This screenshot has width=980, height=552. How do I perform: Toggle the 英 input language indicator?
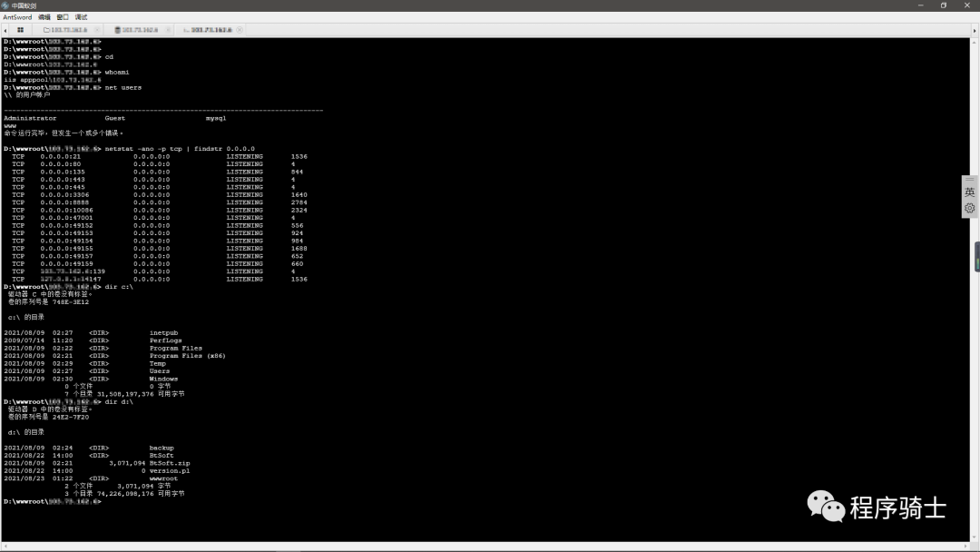(x=969, y=192)
